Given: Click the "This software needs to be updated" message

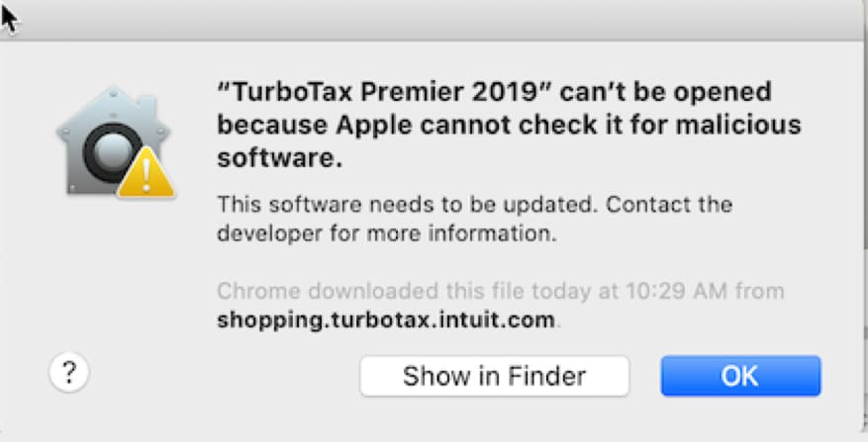Looking at the screenshot, I should [x=407, y=205].
